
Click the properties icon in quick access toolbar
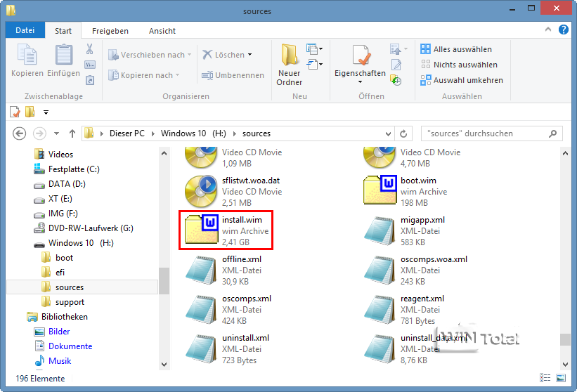click(x=15, y=112)
